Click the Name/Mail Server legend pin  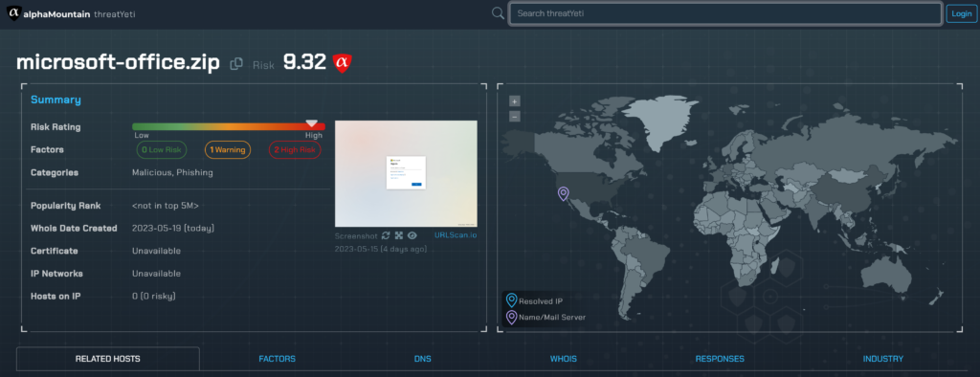(x=512, y=317)
